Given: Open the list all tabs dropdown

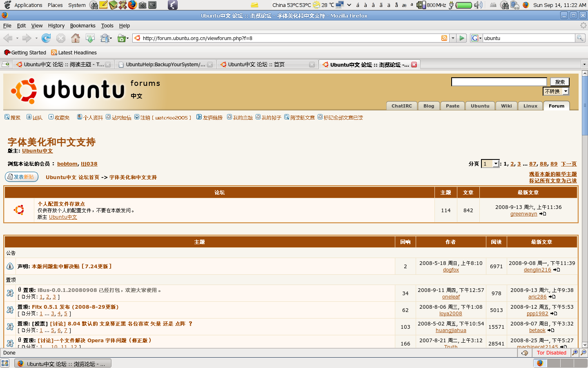Looking at the screenshot, I should click(x=584, y=64).
